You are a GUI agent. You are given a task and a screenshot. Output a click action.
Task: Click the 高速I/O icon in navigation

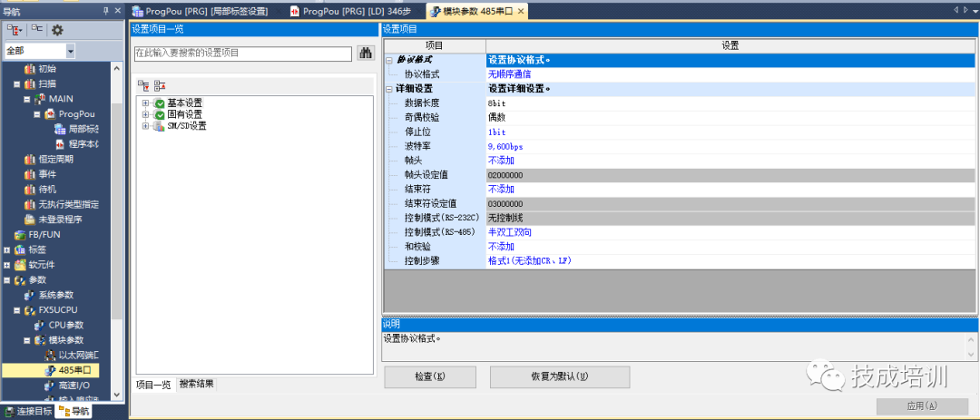click(x=49, y=385)
